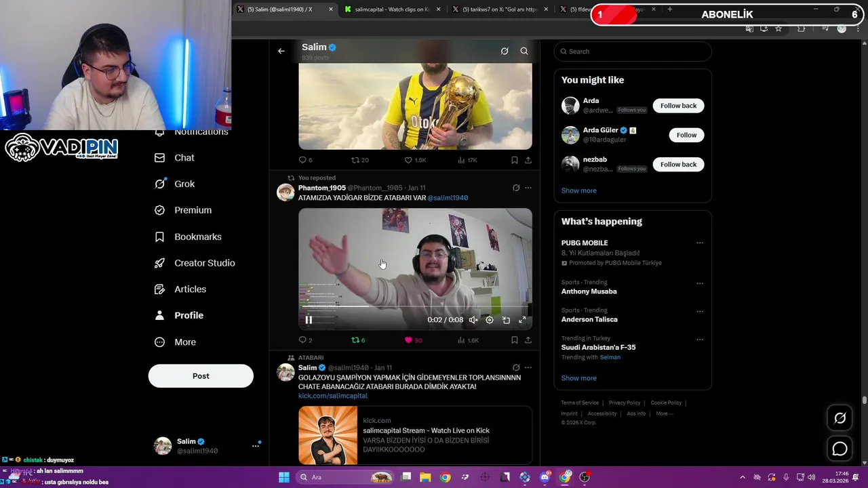Follow Arda Güler

[686, 135]
